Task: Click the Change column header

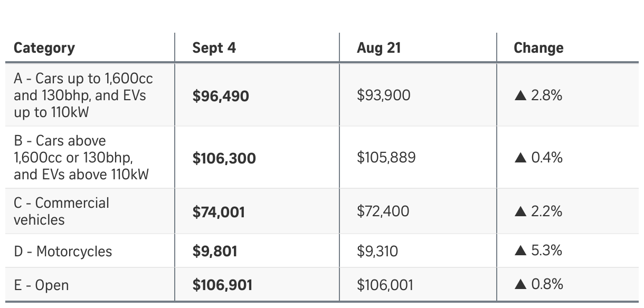Action: 538,48
